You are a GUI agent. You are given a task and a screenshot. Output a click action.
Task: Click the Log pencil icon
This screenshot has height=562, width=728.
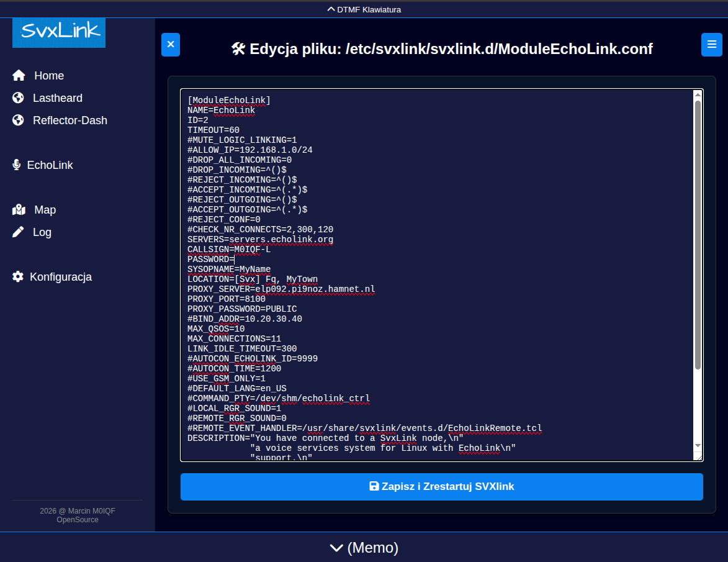tap(18, 232)
